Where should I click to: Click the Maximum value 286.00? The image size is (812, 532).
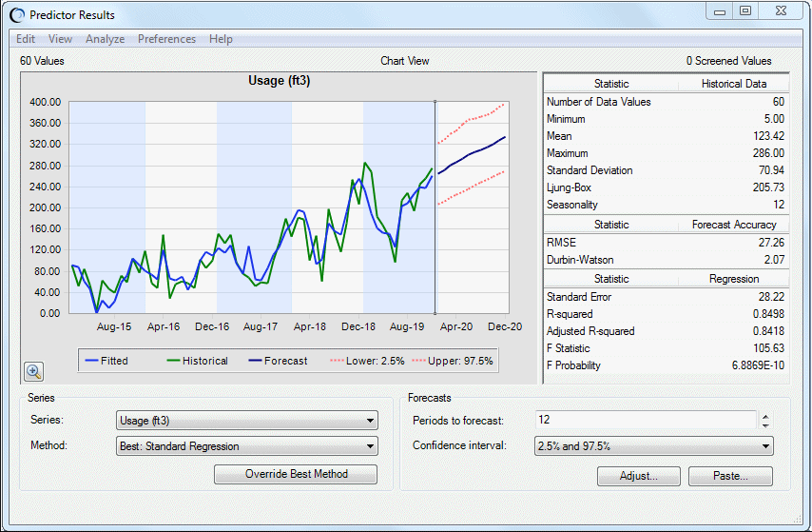point(768,153)
